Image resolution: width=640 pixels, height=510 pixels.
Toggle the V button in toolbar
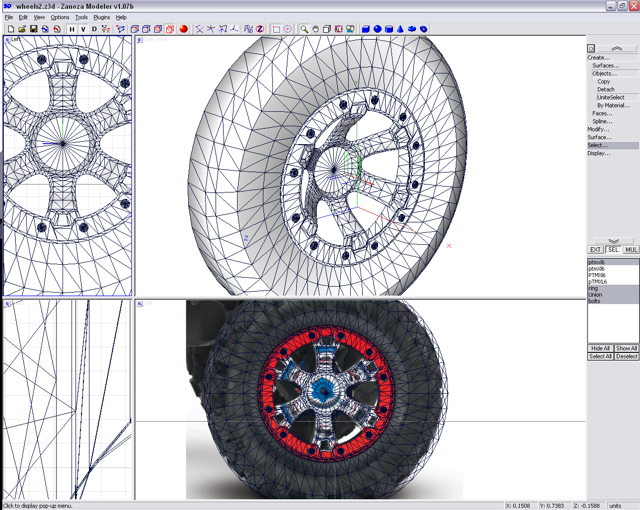click(x=83, y=29)
